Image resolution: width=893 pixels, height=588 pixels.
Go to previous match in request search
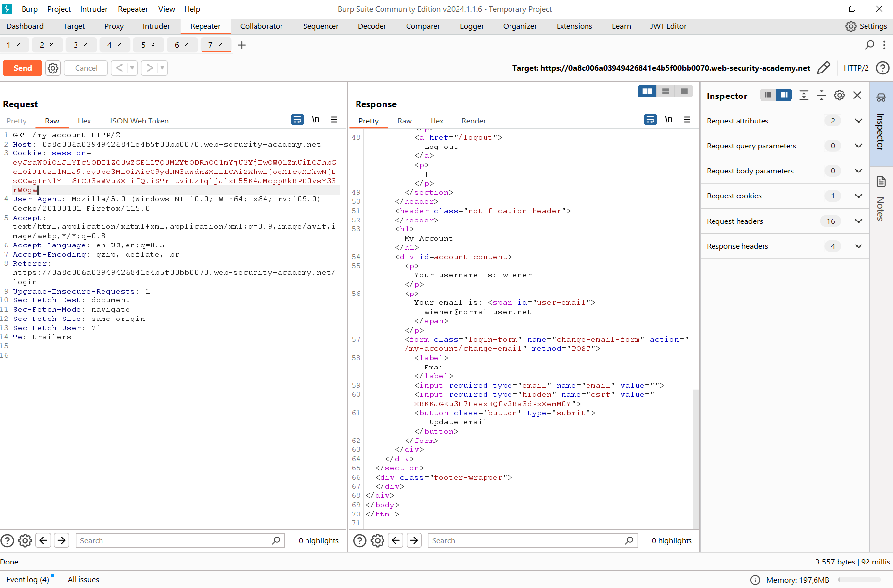coord(43,540)
